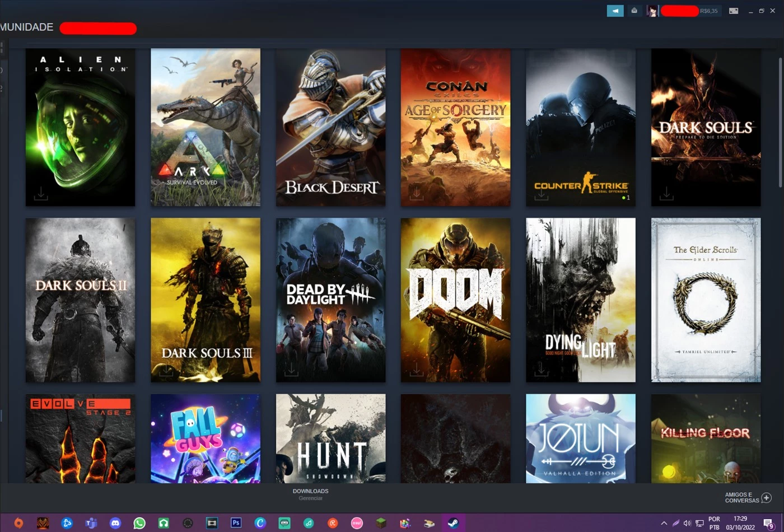Image resolution: width=784 pixels, height=532 pixels.
Task: Click the Steam taskbar icon
Action: click(x=453, y=523)
